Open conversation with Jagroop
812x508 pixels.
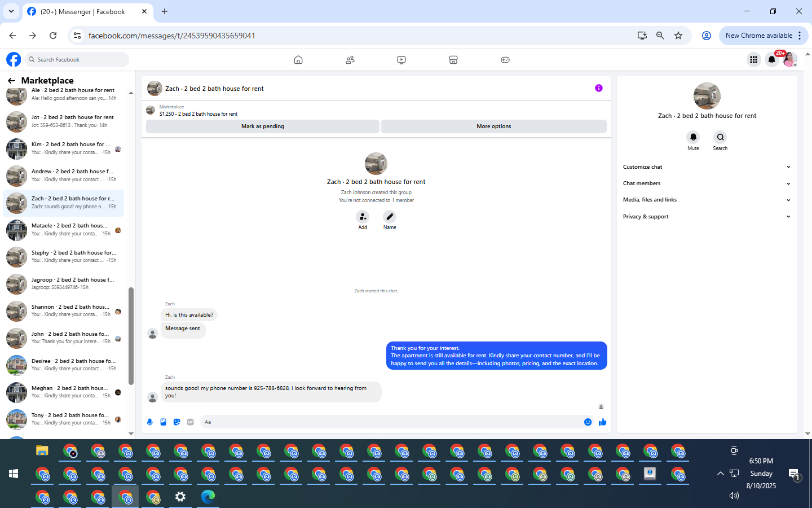tap(64, 284)
